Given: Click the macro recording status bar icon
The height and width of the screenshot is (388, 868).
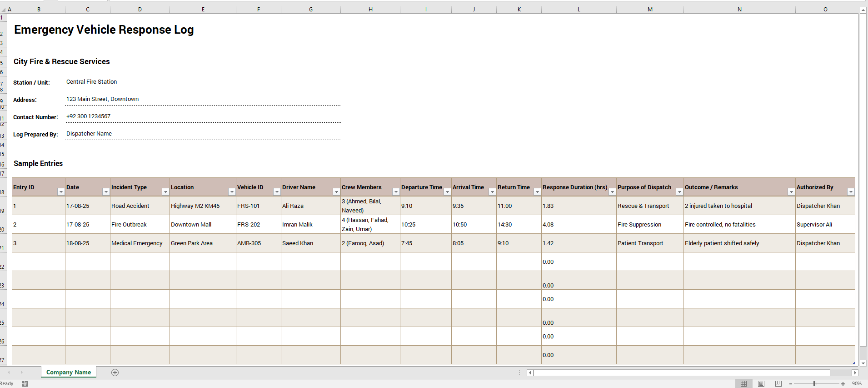Looking at the screenshot, I should pos(25,384).
